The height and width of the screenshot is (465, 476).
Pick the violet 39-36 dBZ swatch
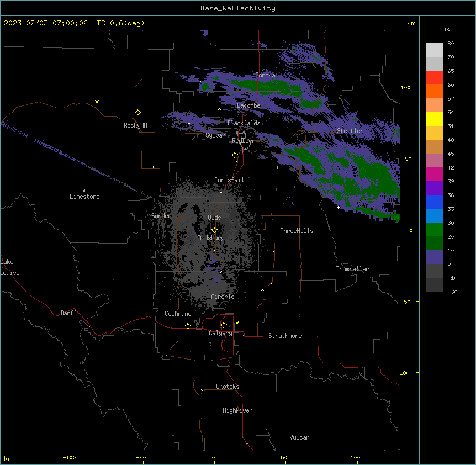coord(434,188)
